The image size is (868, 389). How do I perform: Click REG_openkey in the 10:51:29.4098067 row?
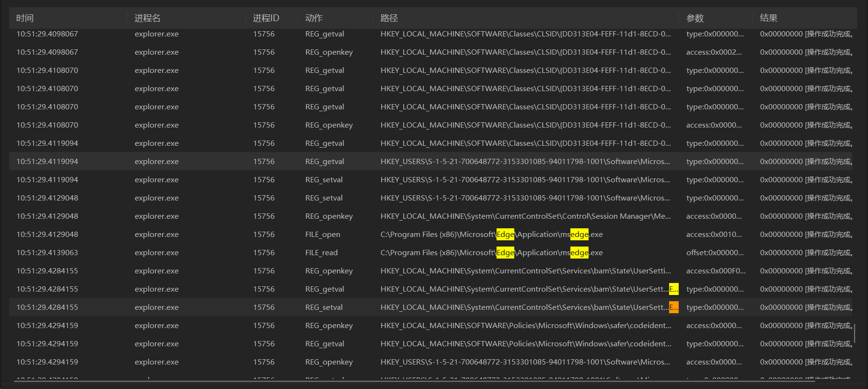click(329, 52)
